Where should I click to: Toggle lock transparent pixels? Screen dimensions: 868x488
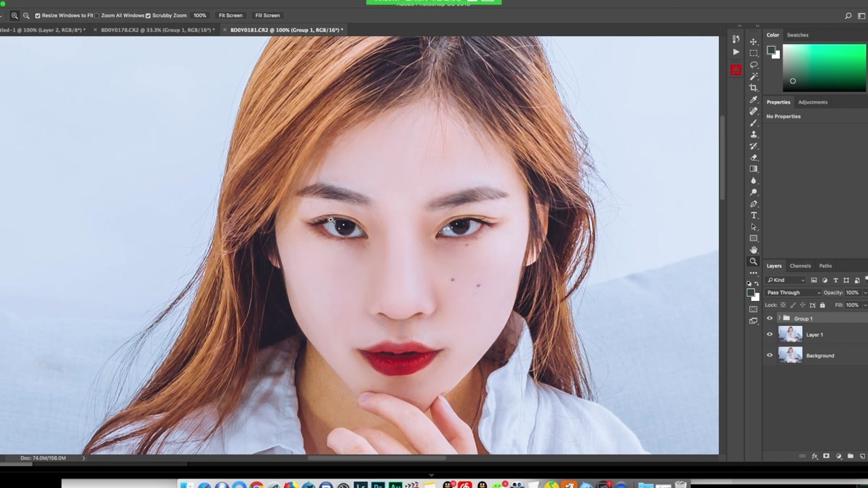[783, 305]
